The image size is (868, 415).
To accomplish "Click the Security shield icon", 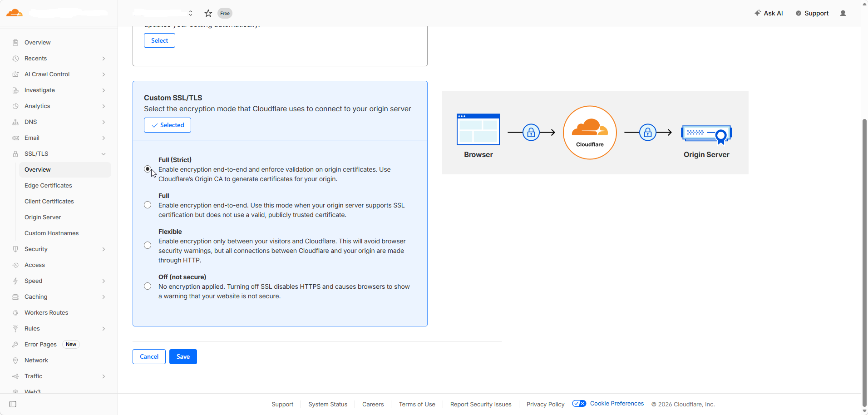I will 15,249.
